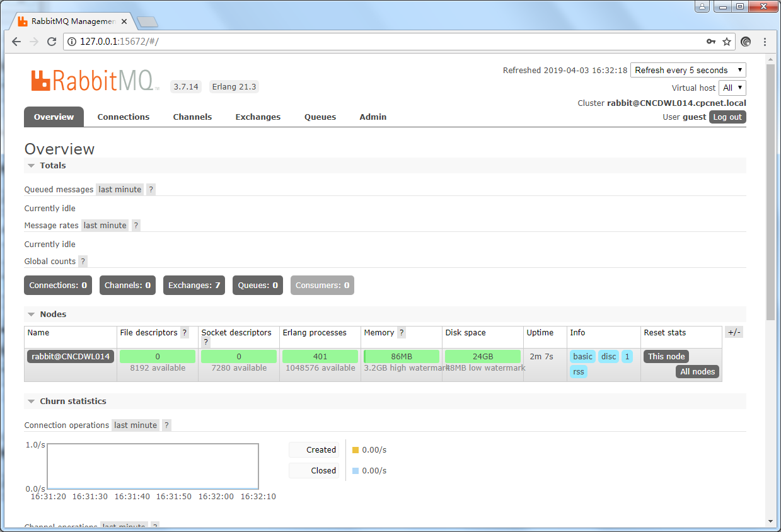Change Message rates last minute range
Image resolution: width=781 pixels, height=532 pixels.
pos(105,225)
